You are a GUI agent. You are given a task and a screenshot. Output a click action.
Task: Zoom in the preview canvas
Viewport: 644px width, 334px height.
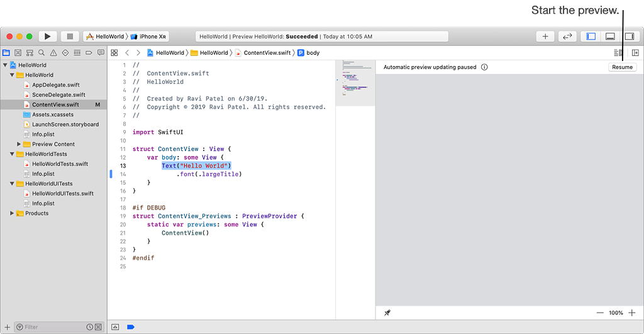pos(632,313)
